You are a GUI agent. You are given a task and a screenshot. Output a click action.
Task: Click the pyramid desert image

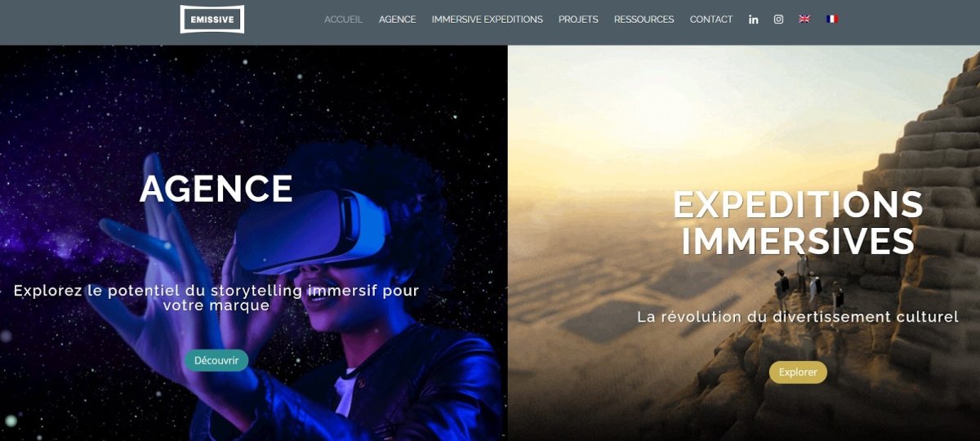(744, 243)
